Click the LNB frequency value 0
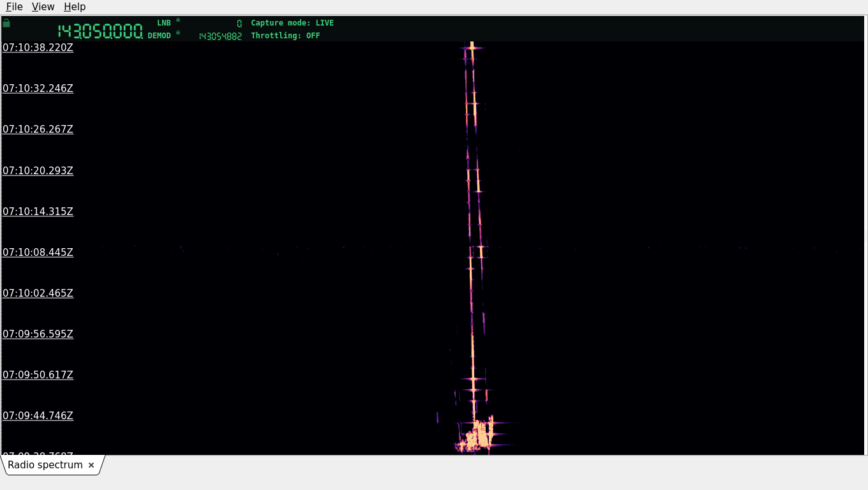Image resolution: width=868 pixels, height=490 pixels. [x=239, y=24]
